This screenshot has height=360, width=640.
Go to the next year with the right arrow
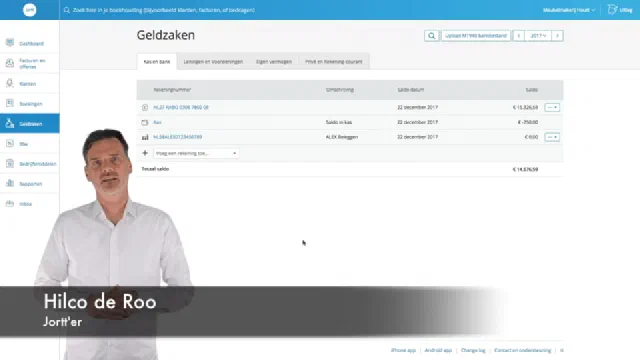[x=557, y=36]
